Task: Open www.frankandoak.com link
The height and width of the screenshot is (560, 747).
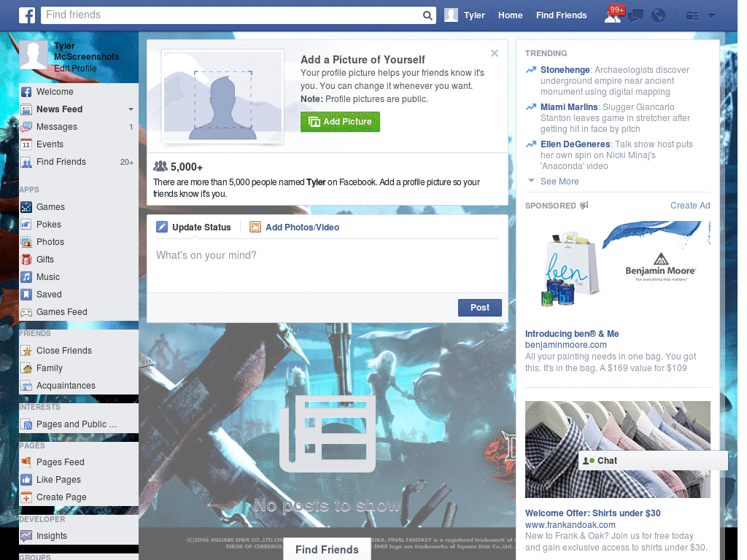Action: tap(570, 525)
